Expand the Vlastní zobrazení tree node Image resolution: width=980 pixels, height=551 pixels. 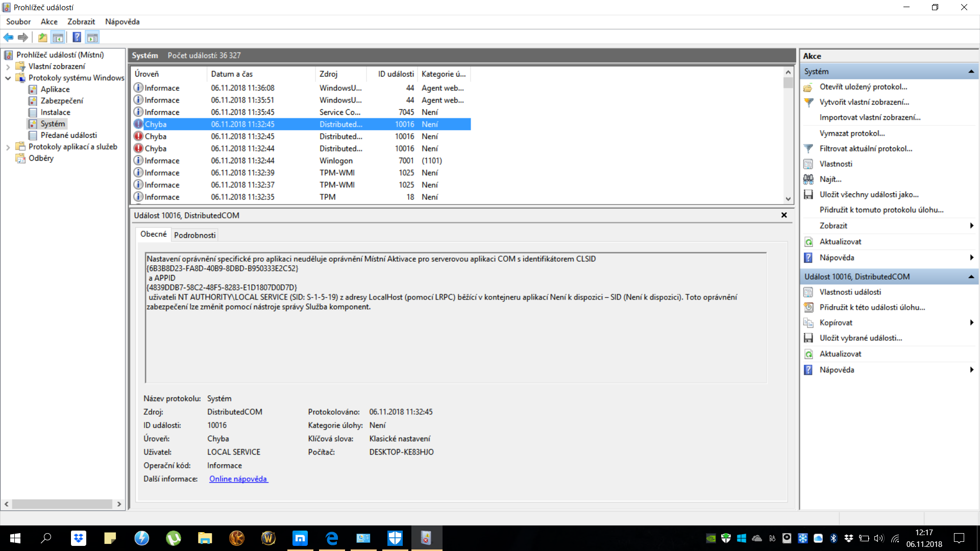coord(8,66)
